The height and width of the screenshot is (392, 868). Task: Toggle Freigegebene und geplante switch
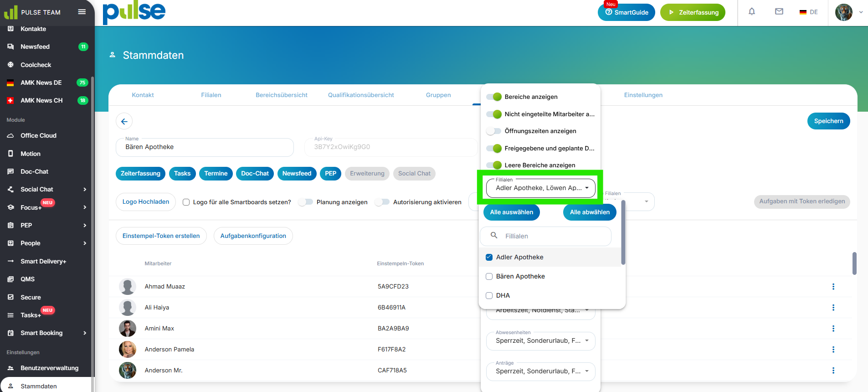tap(494, 148)
